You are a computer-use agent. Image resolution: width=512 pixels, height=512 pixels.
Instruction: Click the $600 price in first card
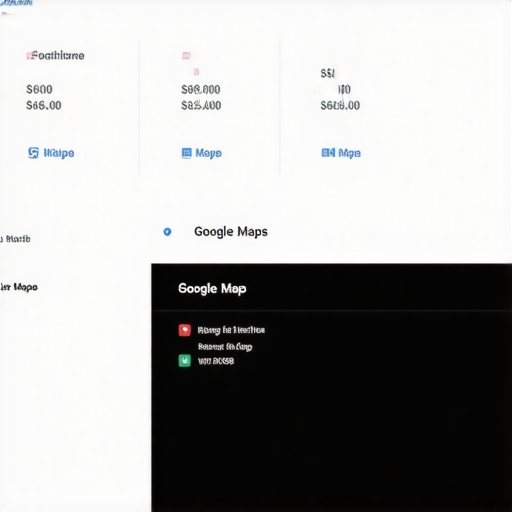pos(39,89)
